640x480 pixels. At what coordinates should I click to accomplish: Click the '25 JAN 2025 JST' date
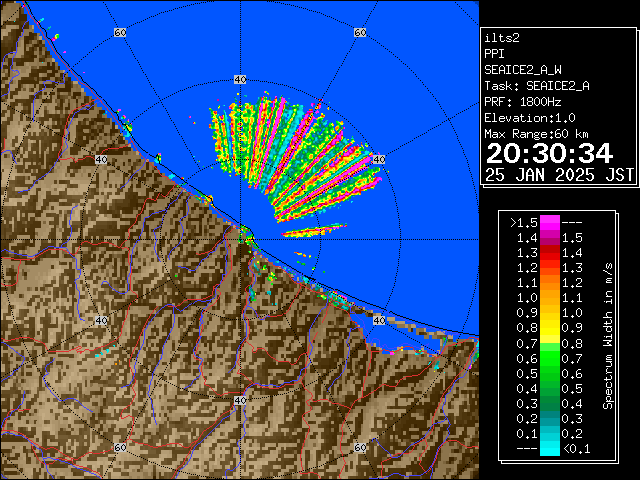pyautogui.click(x=559, y=175)
